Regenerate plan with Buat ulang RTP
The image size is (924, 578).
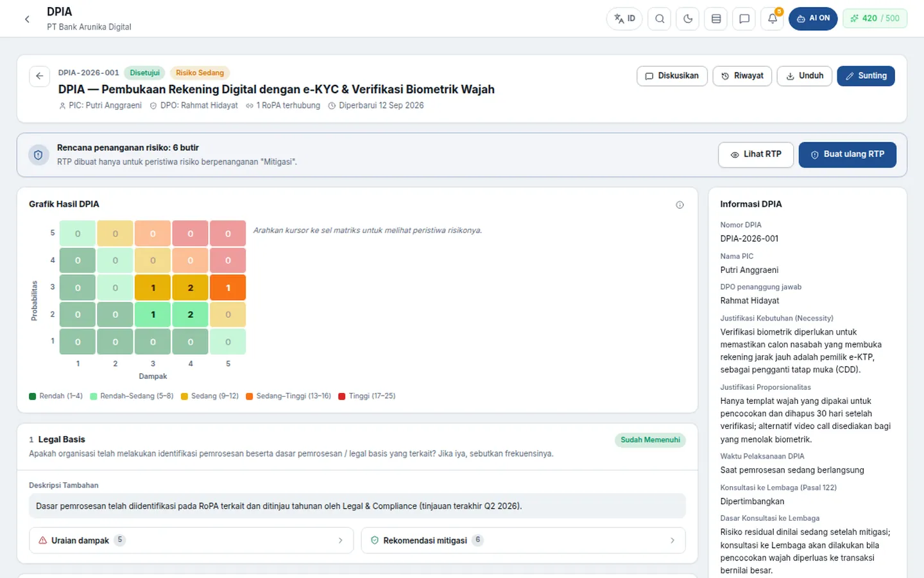coord(847,155)
